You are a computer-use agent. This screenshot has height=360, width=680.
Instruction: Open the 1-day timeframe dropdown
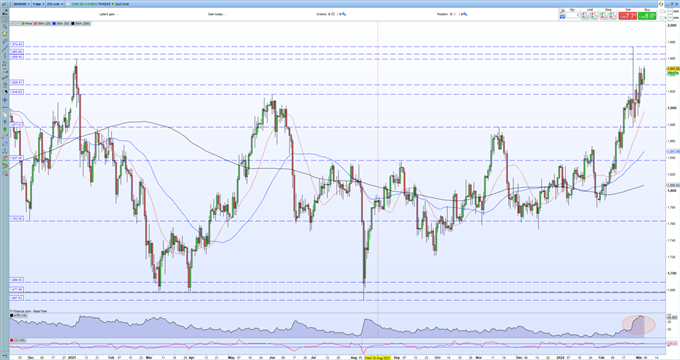38,4
